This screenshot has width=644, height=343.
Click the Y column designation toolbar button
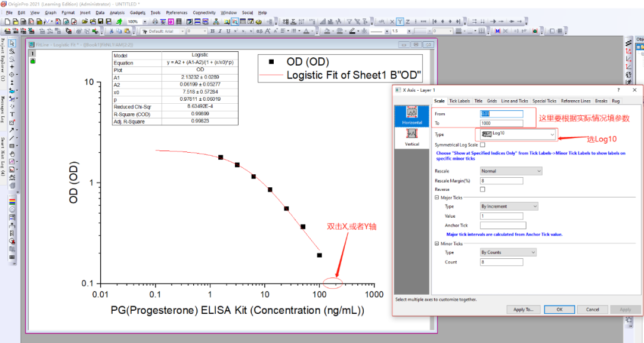click(400, 21)
